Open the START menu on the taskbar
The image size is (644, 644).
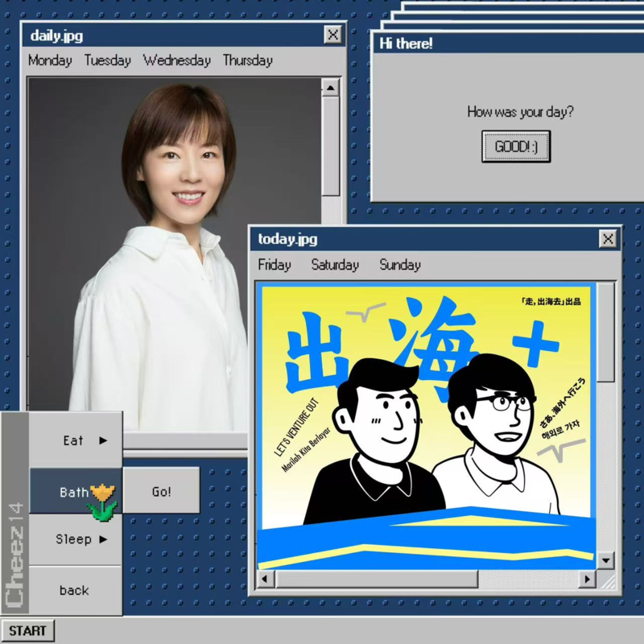(28, 630)
